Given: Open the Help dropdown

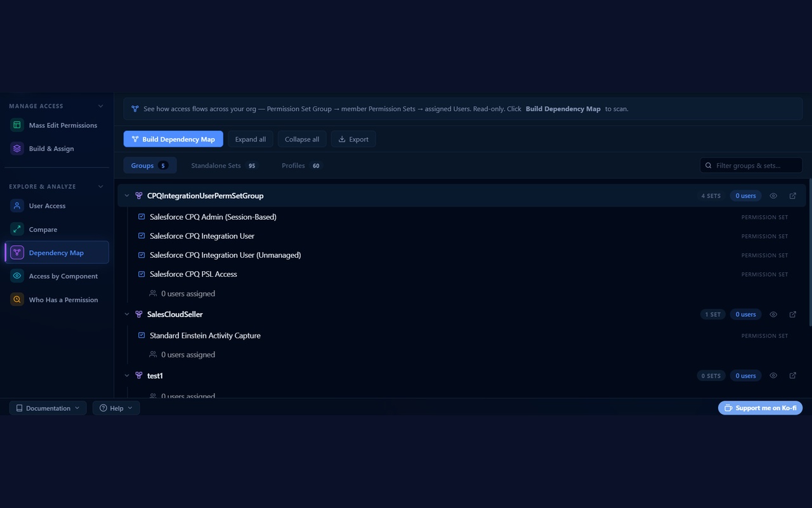Looking at the screenshot, I should tap(116, 408).
